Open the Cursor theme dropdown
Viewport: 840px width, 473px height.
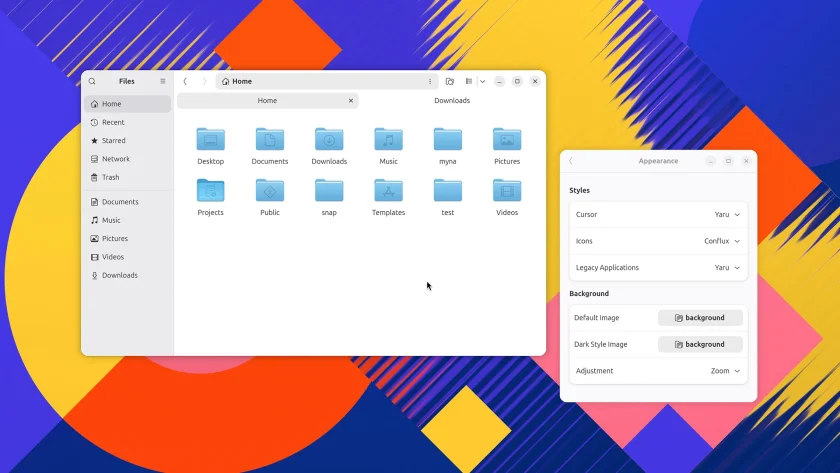coord(658,214)
